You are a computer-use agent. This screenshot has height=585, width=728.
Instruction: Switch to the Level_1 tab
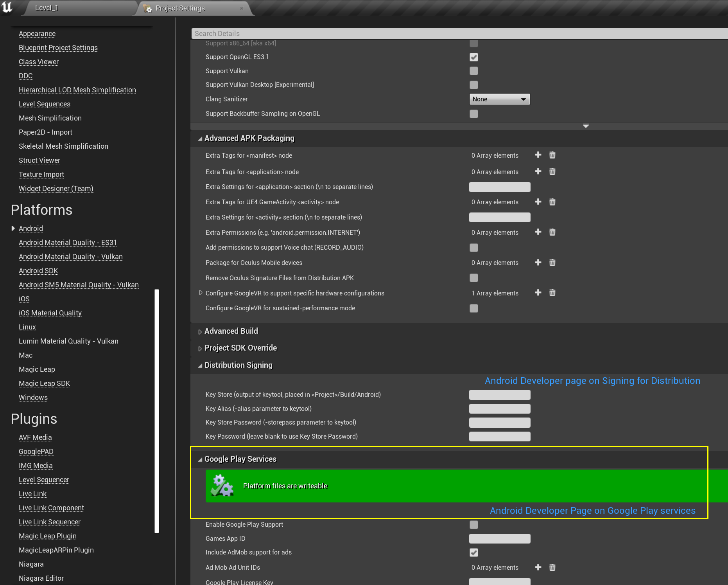point(47,8)
